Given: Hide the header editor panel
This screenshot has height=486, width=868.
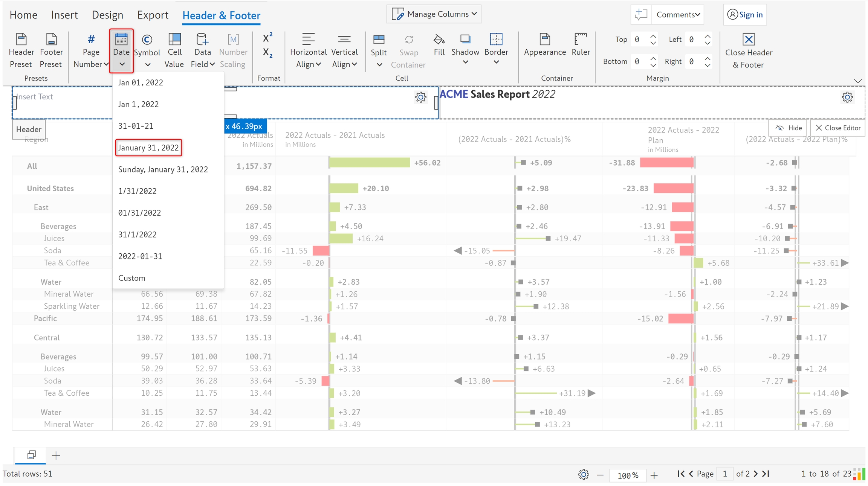Looking at the screenshot, I should coord(789,128).
